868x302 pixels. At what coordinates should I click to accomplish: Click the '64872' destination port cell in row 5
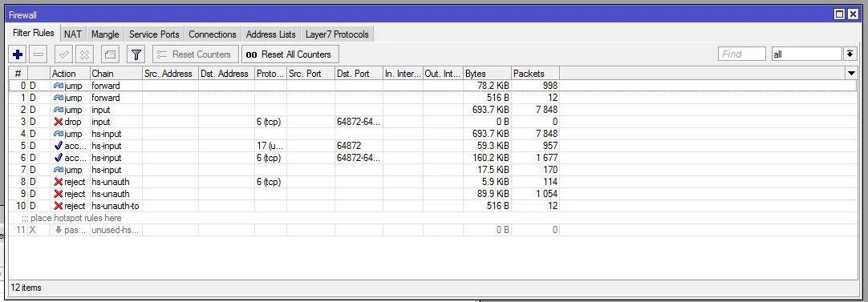pos(359,146)
